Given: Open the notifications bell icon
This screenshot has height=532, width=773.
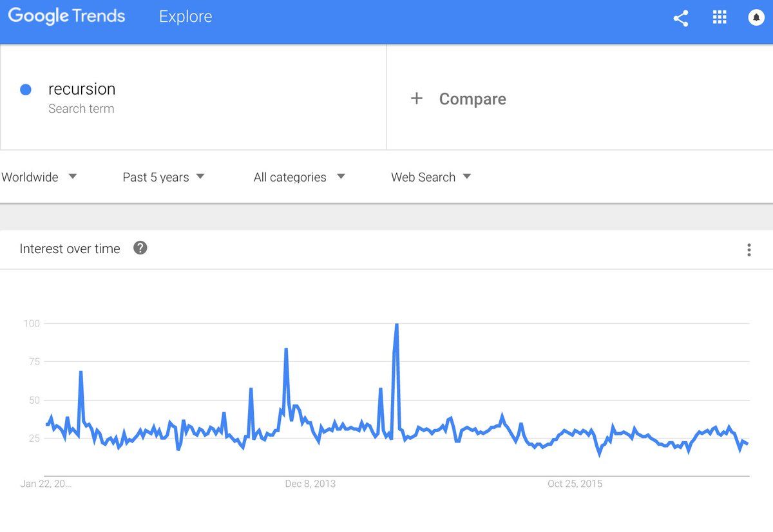Looking at the screenshot, I should point(756,17).
